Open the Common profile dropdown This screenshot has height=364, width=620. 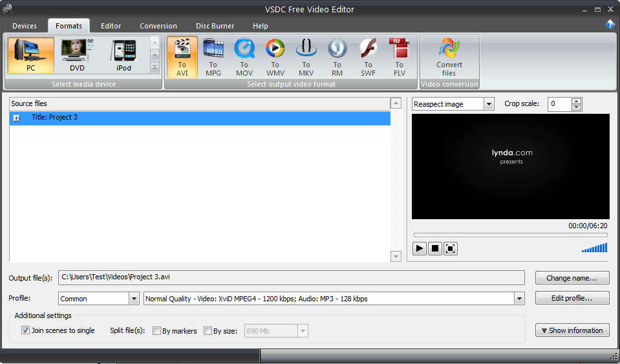[x=134, y=299]
